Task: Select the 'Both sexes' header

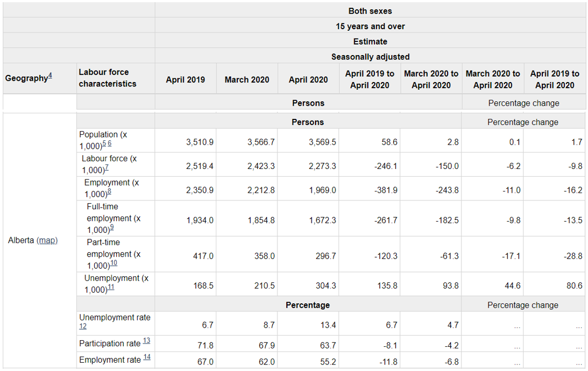Action: tap(370, 11)
